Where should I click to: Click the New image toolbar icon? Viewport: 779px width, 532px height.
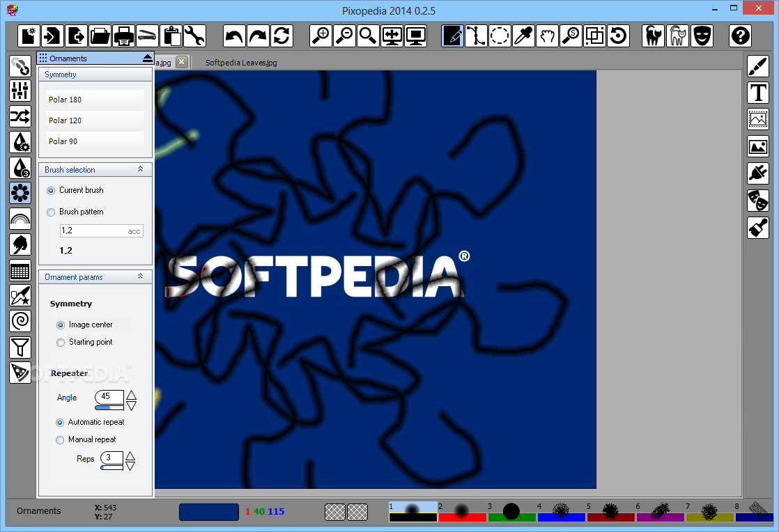29,36
